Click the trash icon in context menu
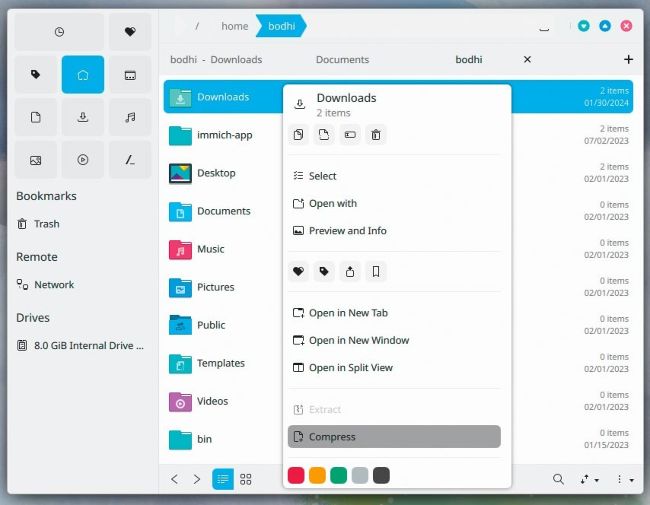The height and width of the screenshot is (505, 650). pyautogui.click(x=375, y=135)
